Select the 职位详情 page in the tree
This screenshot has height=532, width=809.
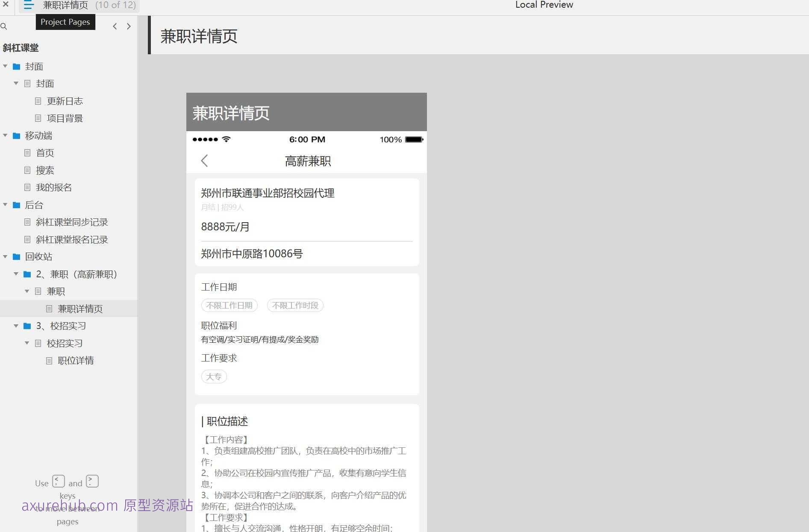pyautogui.click(x=76, y=360)
